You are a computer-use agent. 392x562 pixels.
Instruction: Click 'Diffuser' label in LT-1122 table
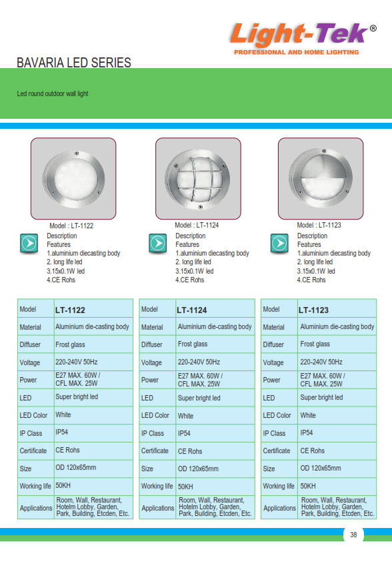(30, 344)
